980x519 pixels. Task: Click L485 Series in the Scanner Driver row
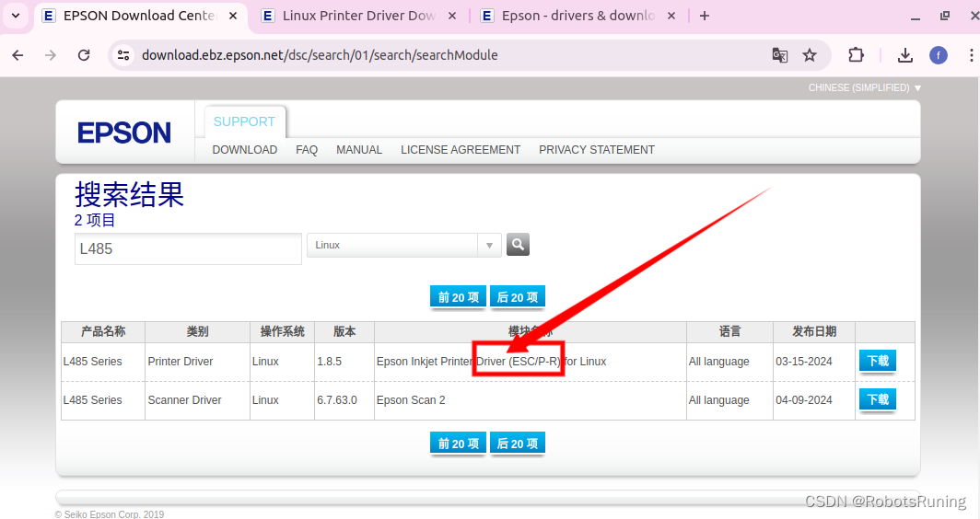coord(92,399)
